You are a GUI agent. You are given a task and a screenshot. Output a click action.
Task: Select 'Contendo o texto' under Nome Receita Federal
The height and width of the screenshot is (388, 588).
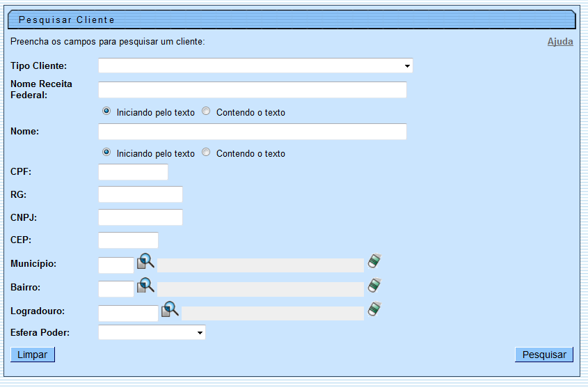206,111
